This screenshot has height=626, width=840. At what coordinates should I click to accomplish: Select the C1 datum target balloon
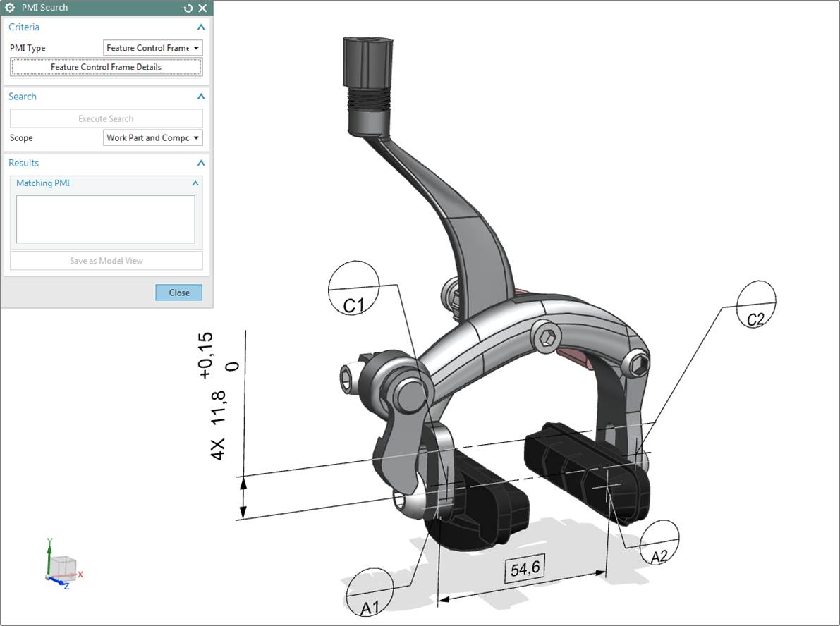(353, 288)
